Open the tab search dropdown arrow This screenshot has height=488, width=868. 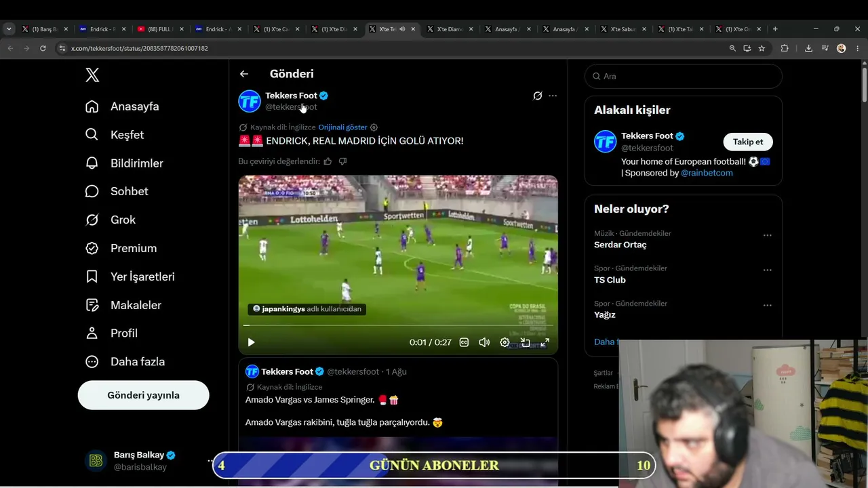pyautogui.click(x=9, y=29)
